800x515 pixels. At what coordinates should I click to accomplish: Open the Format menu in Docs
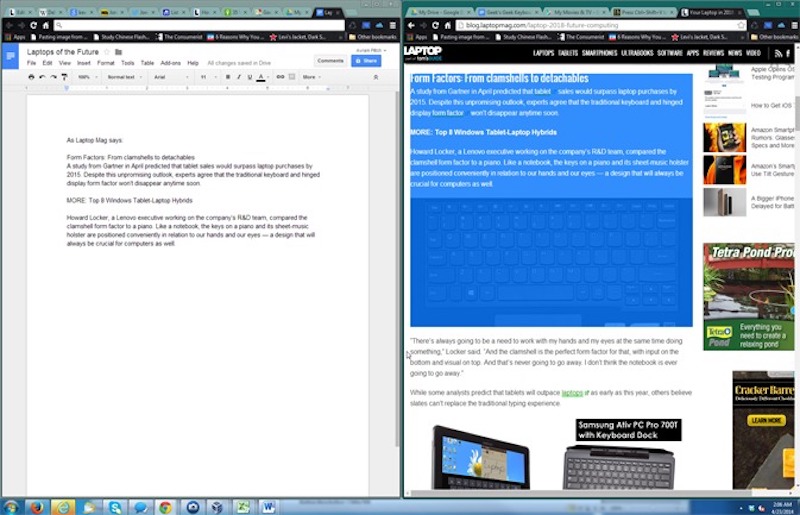105,62
